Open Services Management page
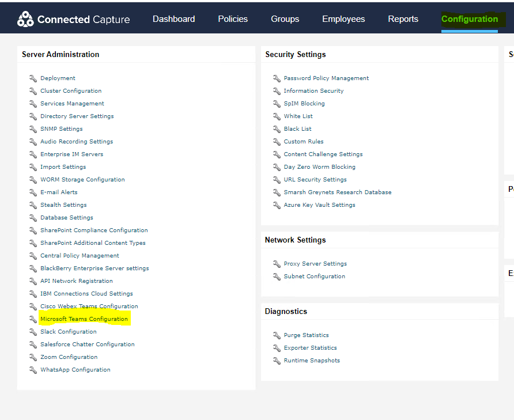Image resolution: width=514 pixels, height=420 pixels. 72,104
